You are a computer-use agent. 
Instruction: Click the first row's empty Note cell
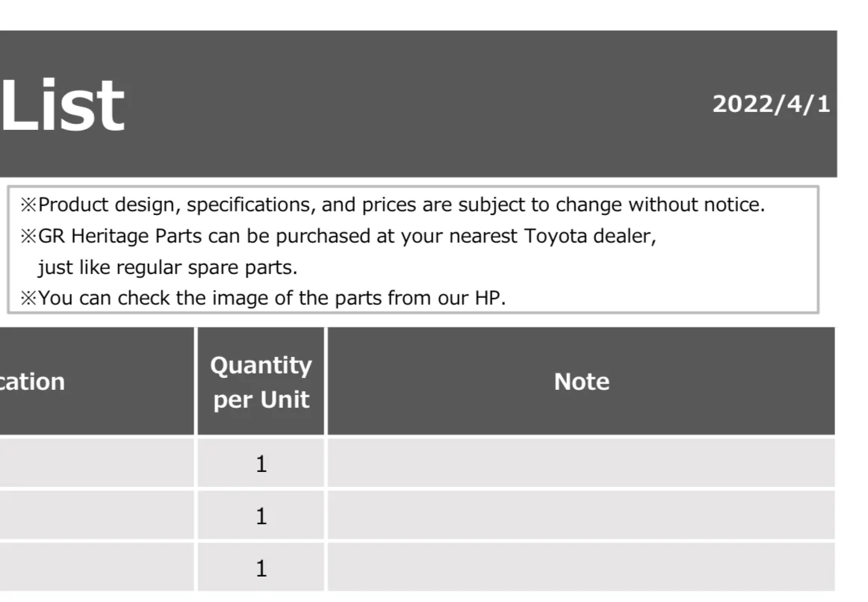(581, 462)
